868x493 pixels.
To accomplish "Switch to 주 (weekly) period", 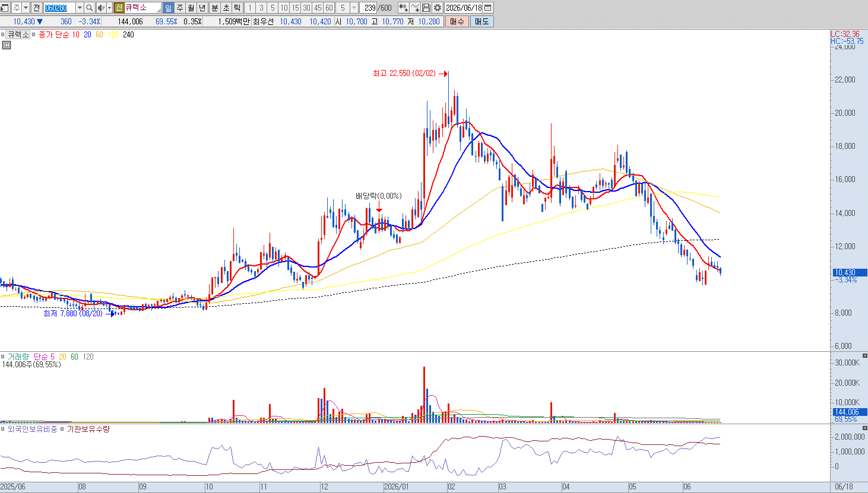I will point(180,8).
